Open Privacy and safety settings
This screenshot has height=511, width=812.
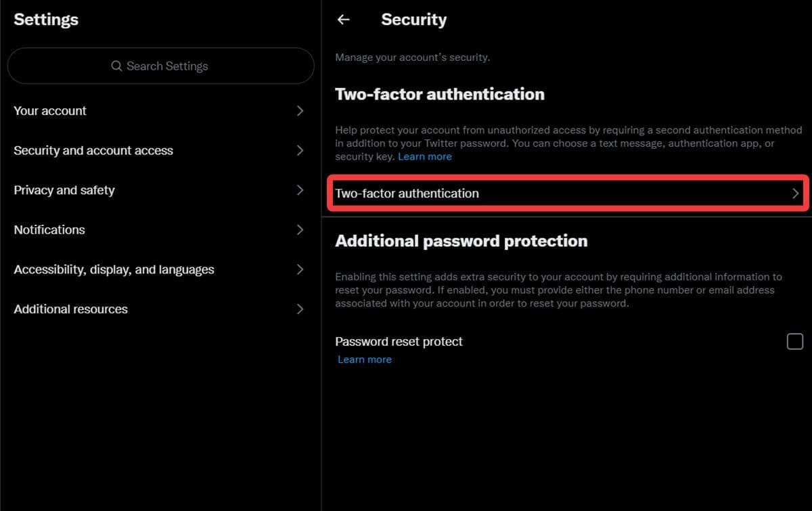tap(64, 190)
